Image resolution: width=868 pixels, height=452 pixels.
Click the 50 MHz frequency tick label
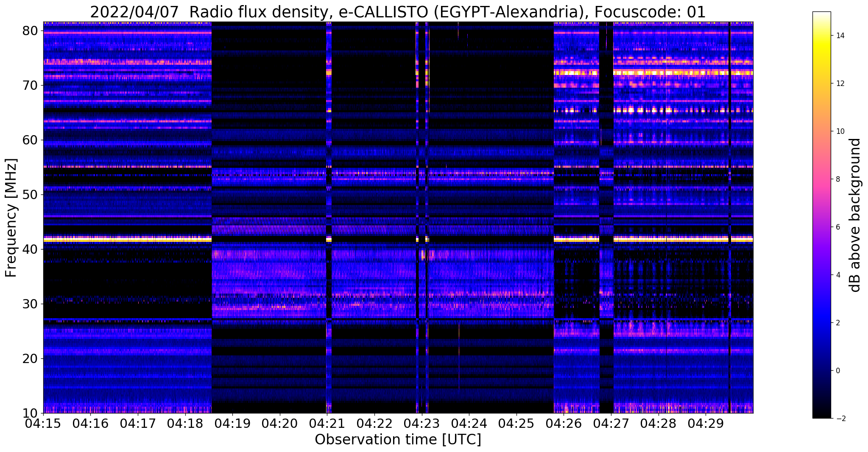pyautogui.click(x=31, y=194)
